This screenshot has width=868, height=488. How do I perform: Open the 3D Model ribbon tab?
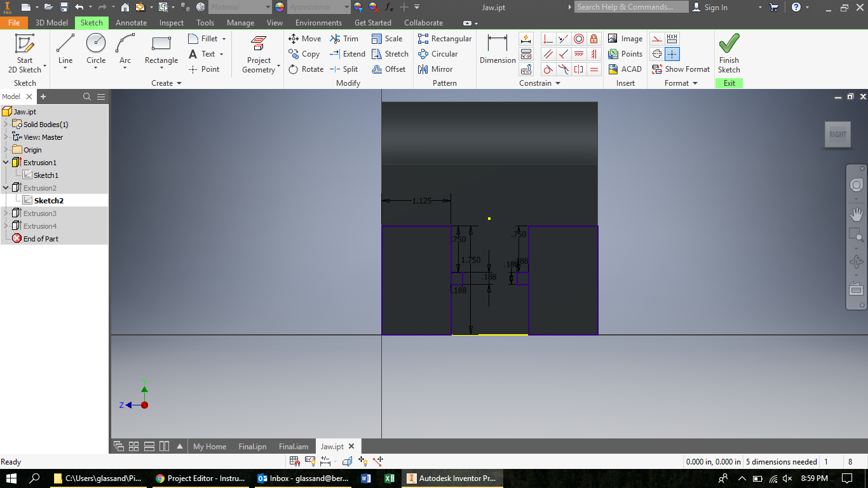coord(51,23)
